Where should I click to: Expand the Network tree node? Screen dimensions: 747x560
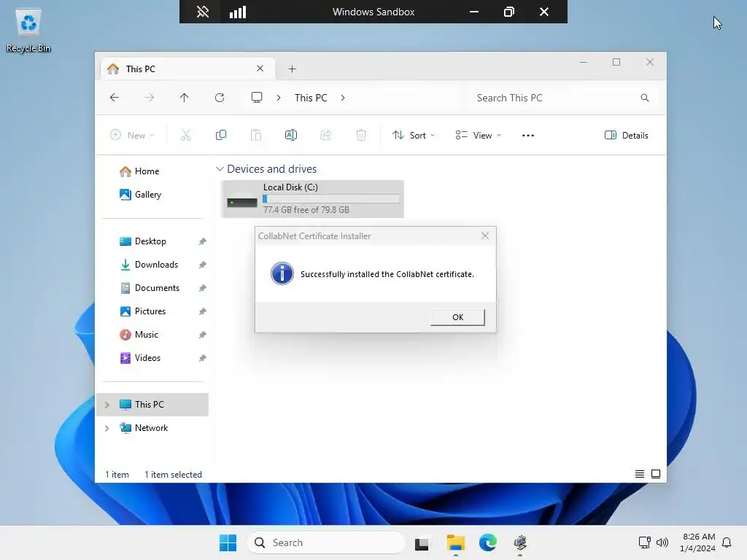[107, 428]
